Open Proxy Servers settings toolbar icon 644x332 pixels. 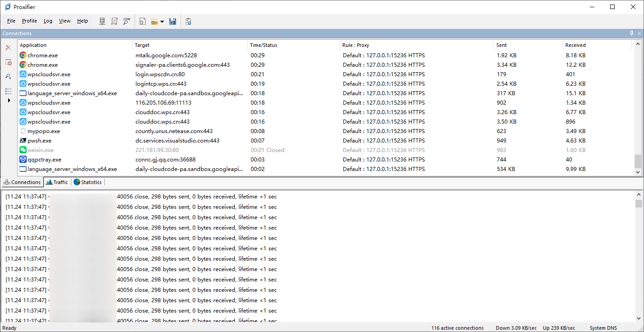point(103,21)
